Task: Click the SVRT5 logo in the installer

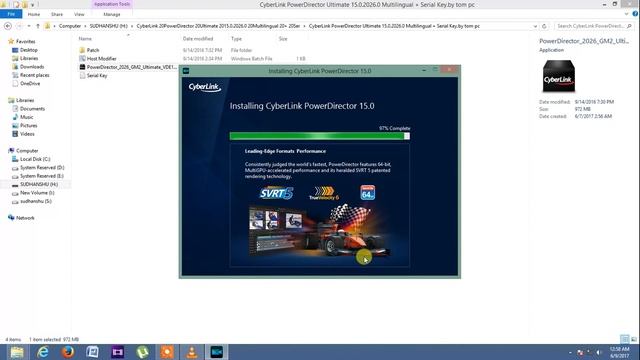Action: 276,193
